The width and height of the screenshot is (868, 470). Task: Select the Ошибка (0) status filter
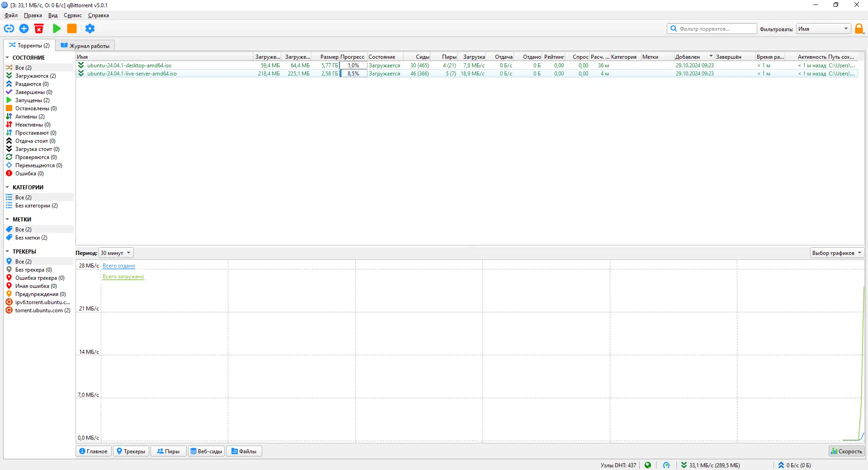38,174
